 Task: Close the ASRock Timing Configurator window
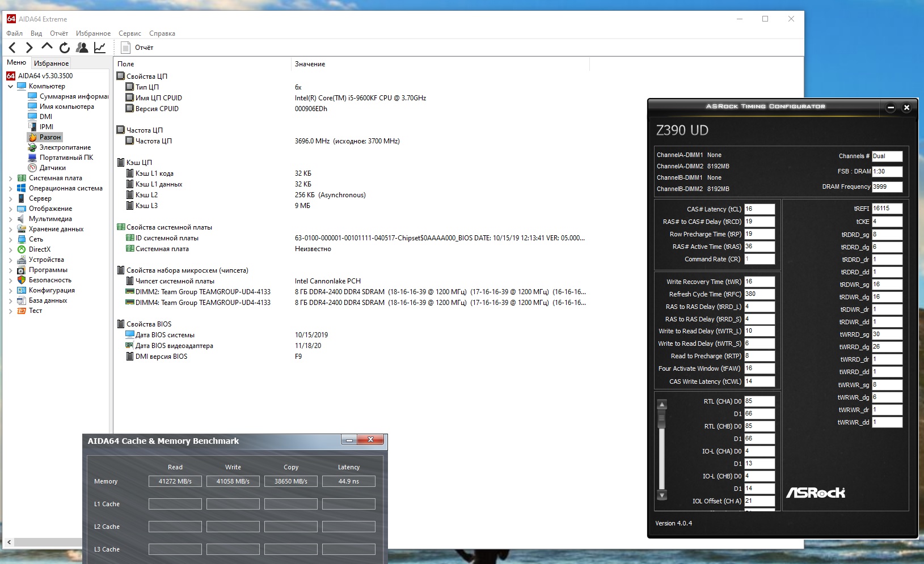pyautogui.click(x=906, y=107)
